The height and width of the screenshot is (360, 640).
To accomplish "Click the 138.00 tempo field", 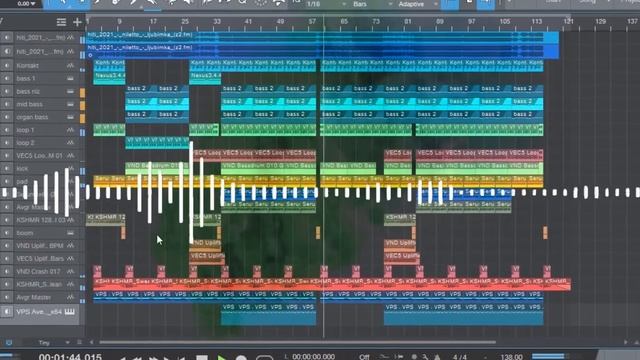I will click(511, 357).
